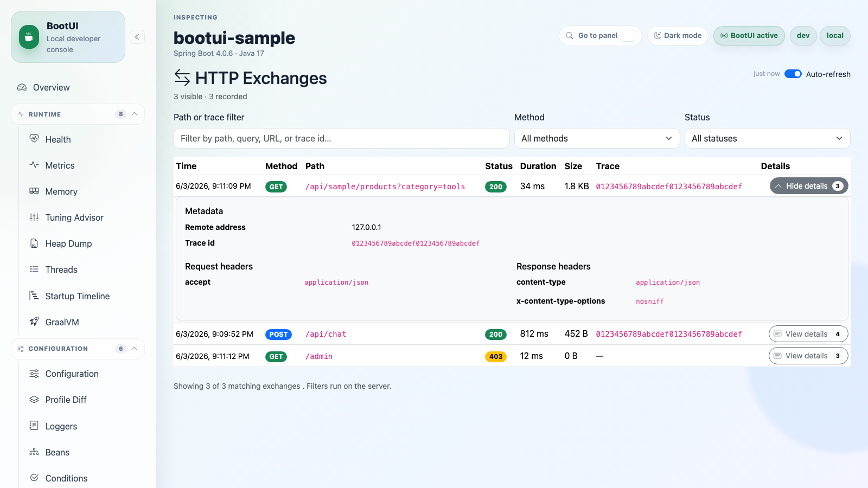Click the 812 ms duration cell

click(x=534, y=333)
